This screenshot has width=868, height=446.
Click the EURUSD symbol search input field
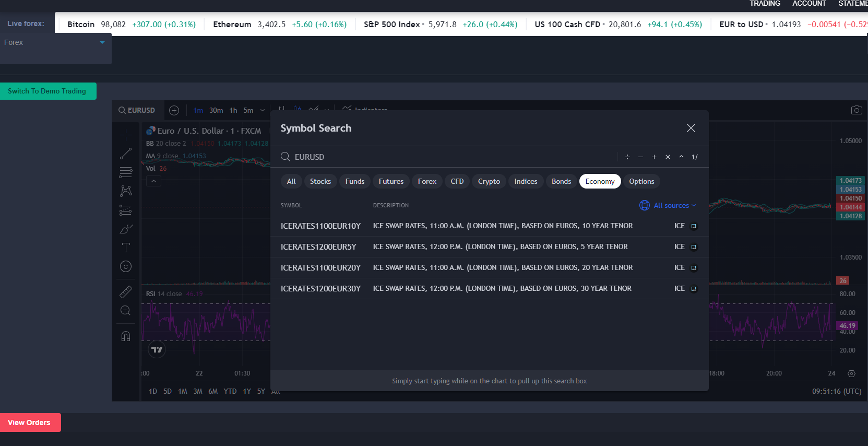click(454, 157)
